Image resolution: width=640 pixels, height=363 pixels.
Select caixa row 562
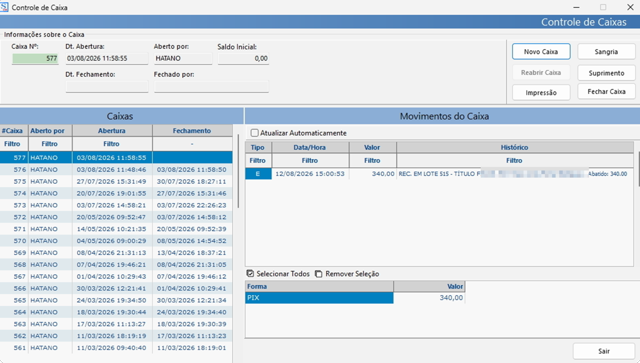[x=116, y=336]
